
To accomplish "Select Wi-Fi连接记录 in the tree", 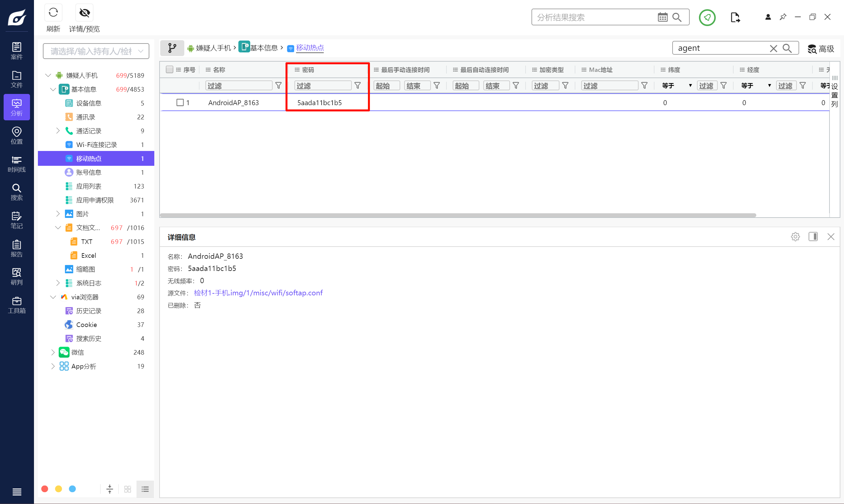I will [96, 145].
